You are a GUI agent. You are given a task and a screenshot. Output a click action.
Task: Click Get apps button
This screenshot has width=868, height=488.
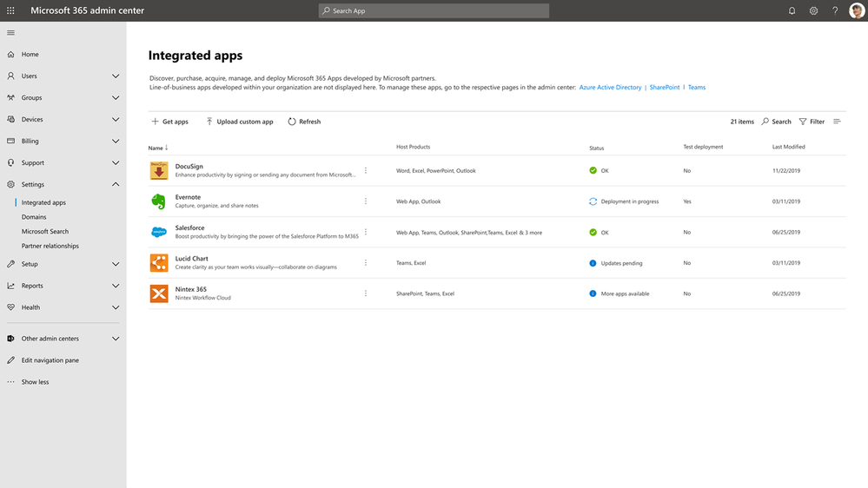pyautogui.click(x=170, y=122)
